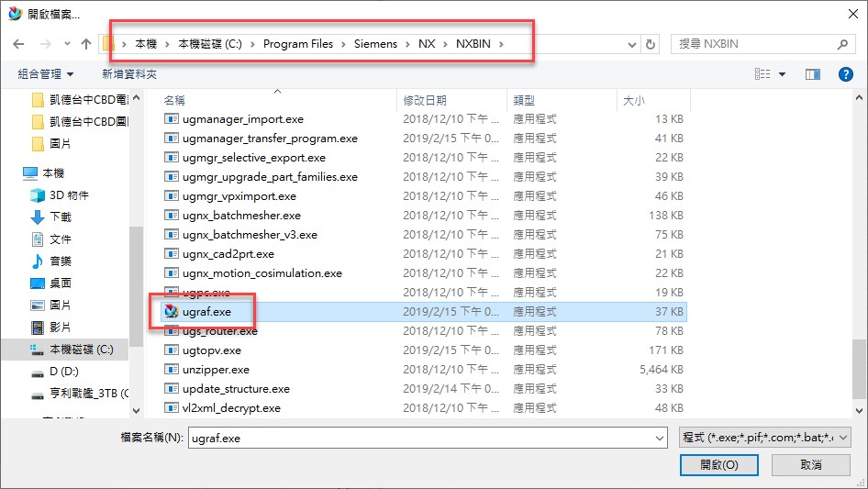Change the view layout icon
868x489 pixels.
tap(762, 73)
